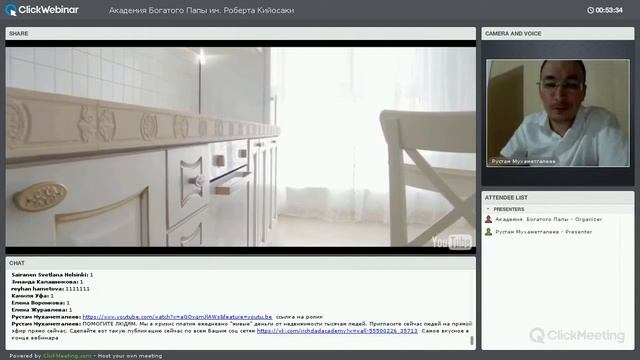Click the 00:53:34 elapsed timer
The image size is (640, 360).
(609, 10)
